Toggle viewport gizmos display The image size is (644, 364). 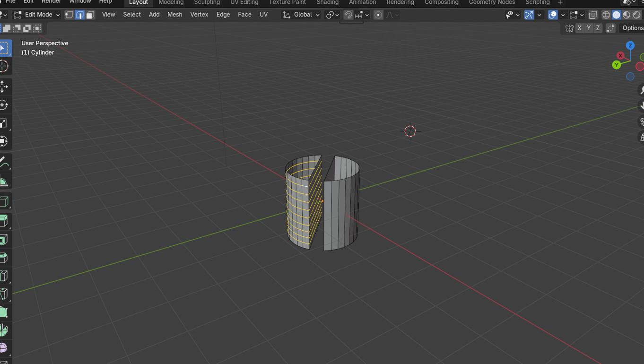coord(529,15)
